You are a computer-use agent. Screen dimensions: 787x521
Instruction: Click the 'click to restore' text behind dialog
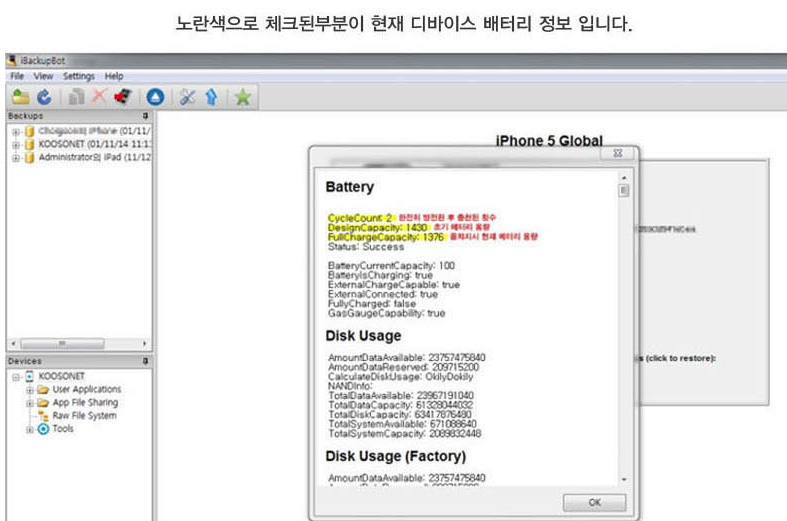(x=681, y=358)
